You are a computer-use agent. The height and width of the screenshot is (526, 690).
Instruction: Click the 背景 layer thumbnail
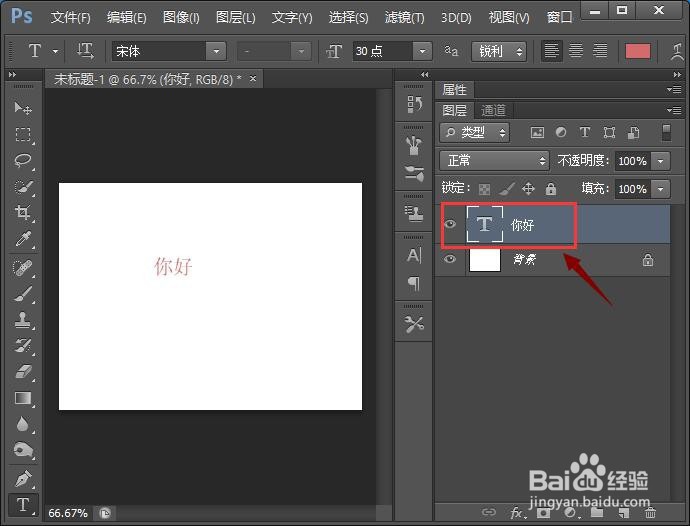click(484, 260)
